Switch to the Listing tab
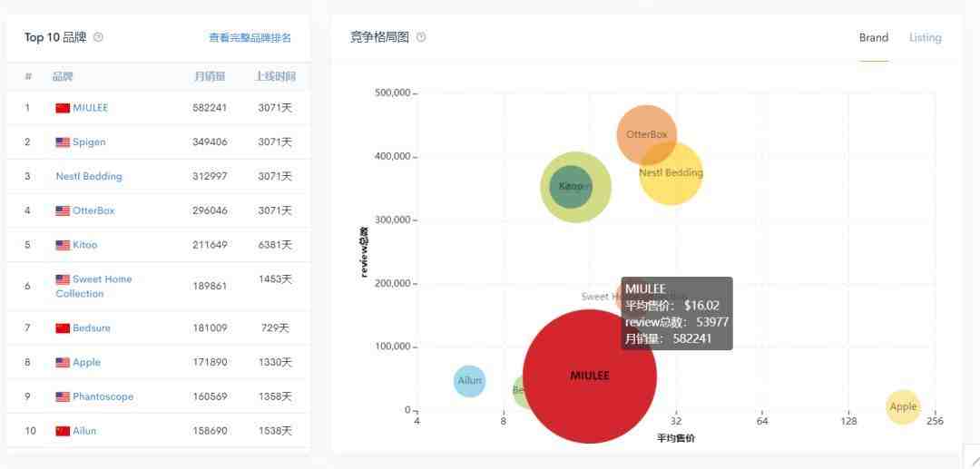980x469 pixels. coord(925,37)
